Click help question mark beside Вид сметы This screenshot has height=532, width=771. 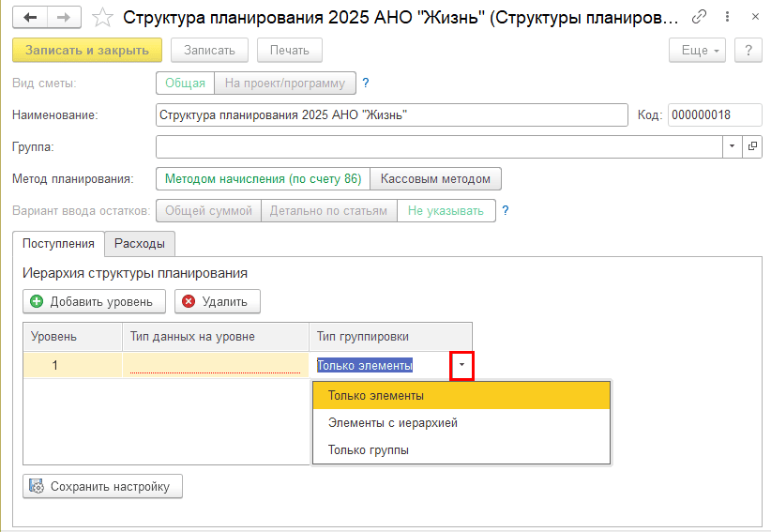pos(366,83)
